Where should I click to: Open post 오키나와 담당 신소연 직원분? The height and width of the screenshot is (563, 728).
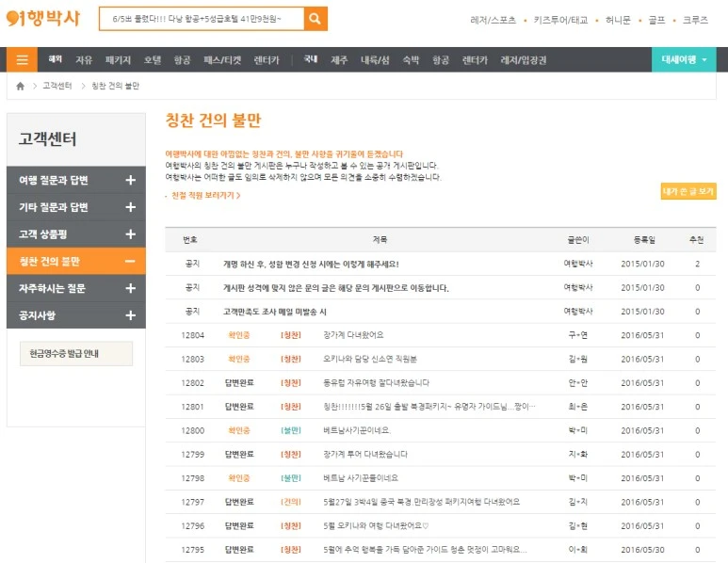click(370, 359)
